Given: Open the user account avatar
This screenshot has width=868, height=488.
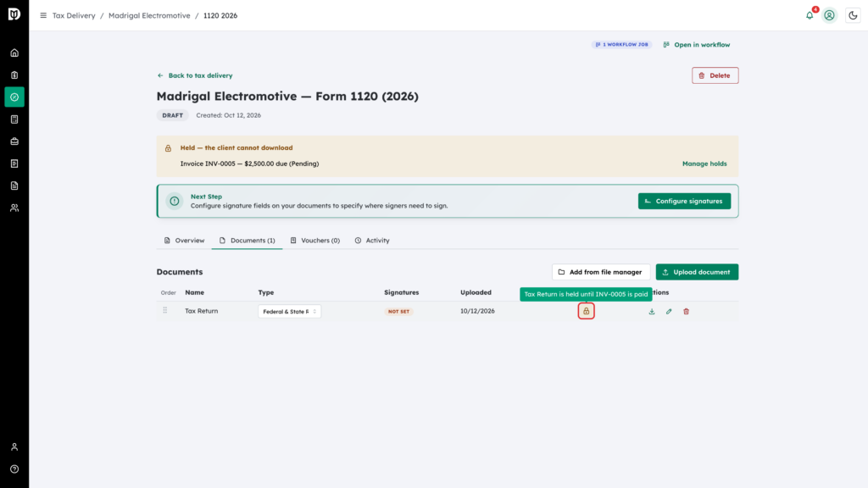Looking at the screenshot, I should pyautogui.click(x=829, y=15).
